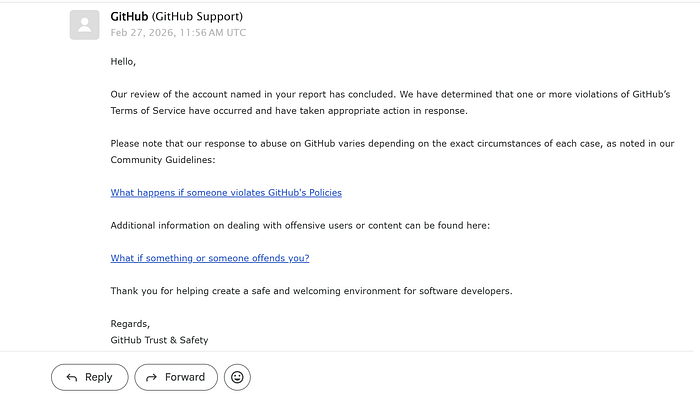Viewport: 700px width, 395px height.
Task: Click the 'Additional information on dealing with offensive' sentence
Action: [300, 225]
